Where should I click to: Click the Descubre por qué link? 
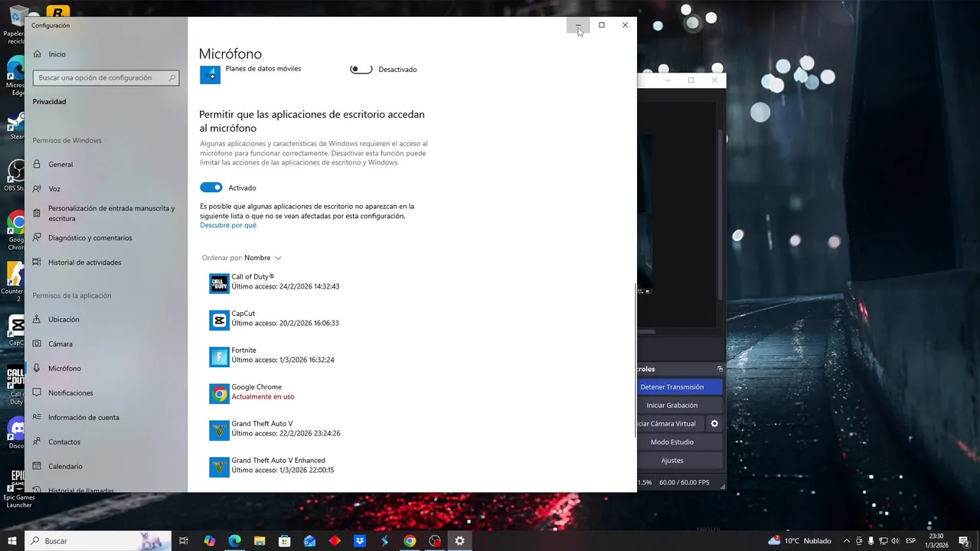click(228, 226)
